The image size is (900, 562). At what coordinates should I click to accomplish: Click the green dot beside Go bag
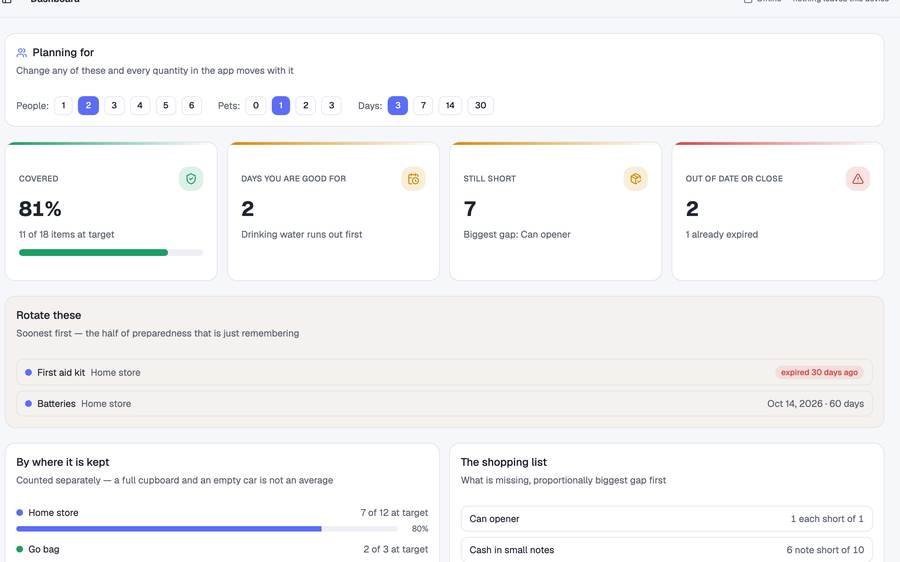click(x=20, y=549)
